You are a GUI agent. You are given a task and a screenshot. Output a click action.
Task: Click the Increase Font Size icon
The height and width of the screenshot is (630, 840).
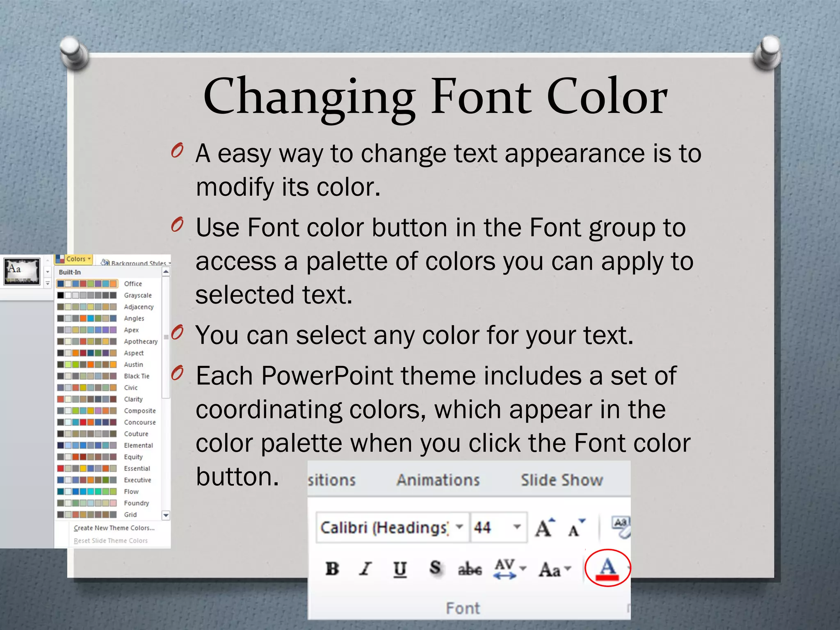[545, 527]
